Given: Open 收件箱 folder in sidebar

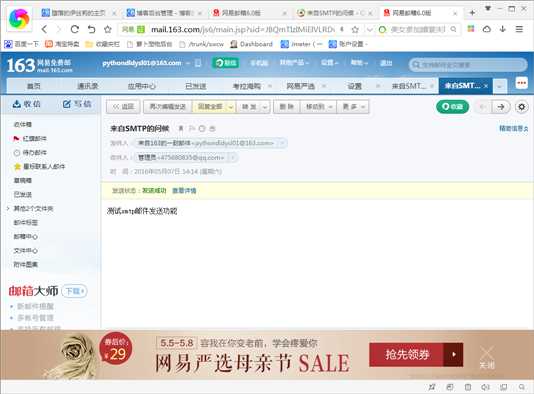Looking at the screenshot, I should click(22, 124).
